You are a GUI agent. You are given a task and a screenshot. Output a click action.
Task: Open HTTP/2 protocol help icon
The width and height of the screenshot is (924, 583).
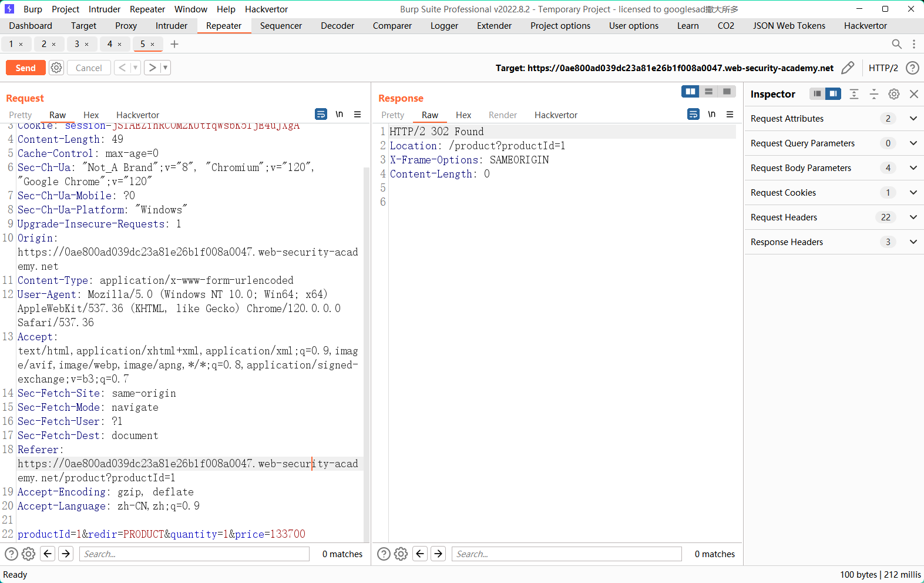click(x=912, y=68)
